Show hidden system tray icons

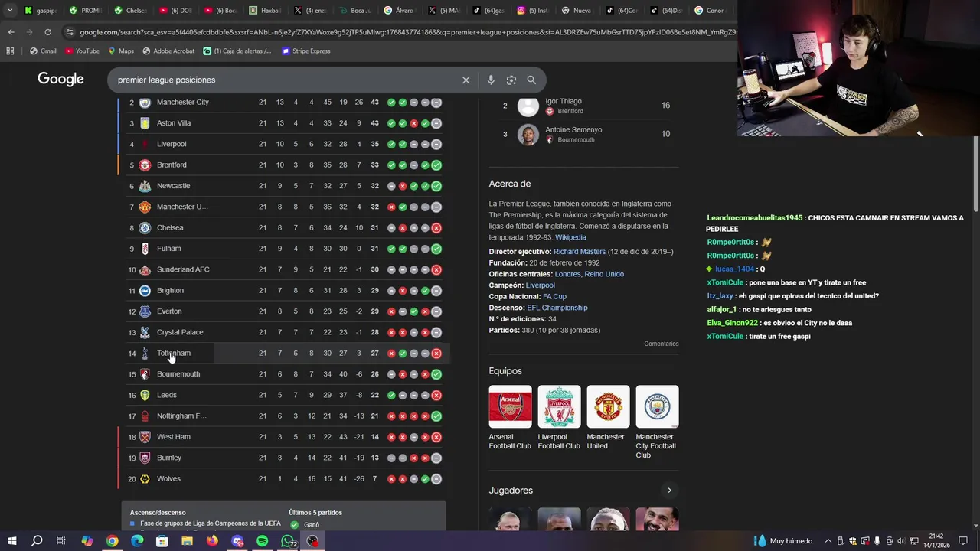click(x=828, y=541)
